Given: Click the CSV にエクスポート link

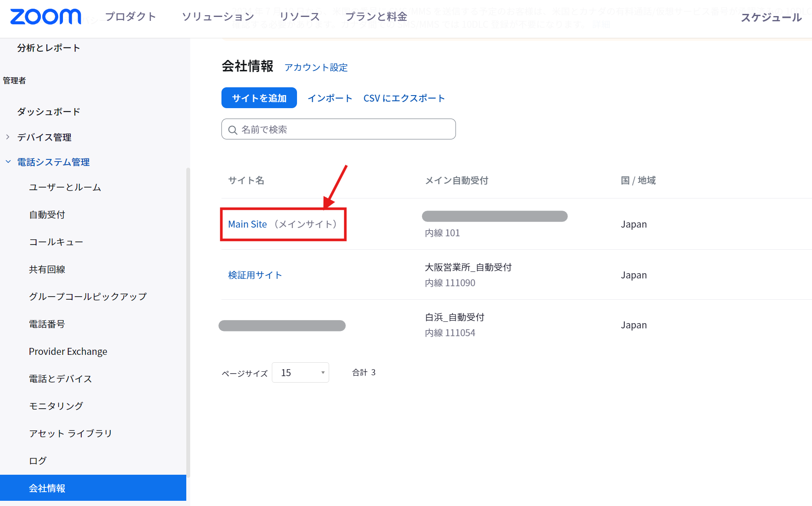Looking at the screenshot, I should click(x=404, y=98).
